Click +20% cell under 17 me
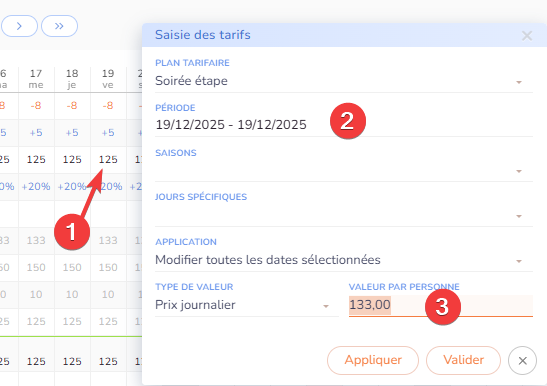 click(x=36, y=186)
